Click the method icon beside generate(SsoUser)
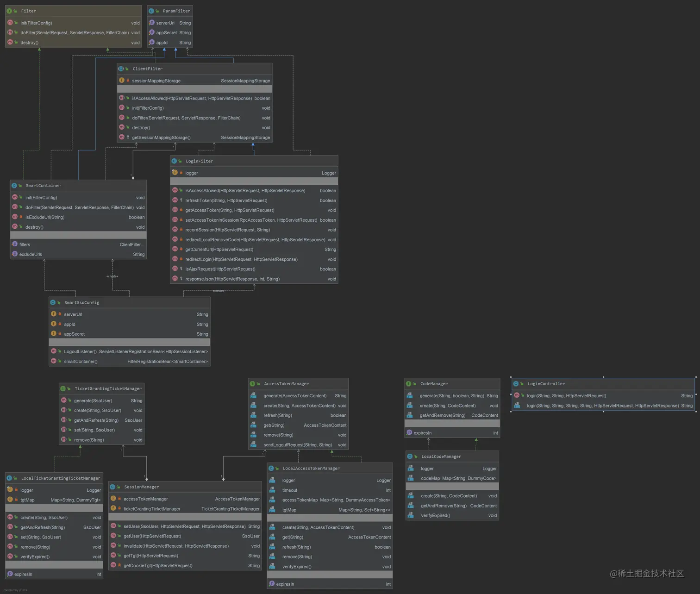This screenshot has width=700, height=594. click(63, 400)
